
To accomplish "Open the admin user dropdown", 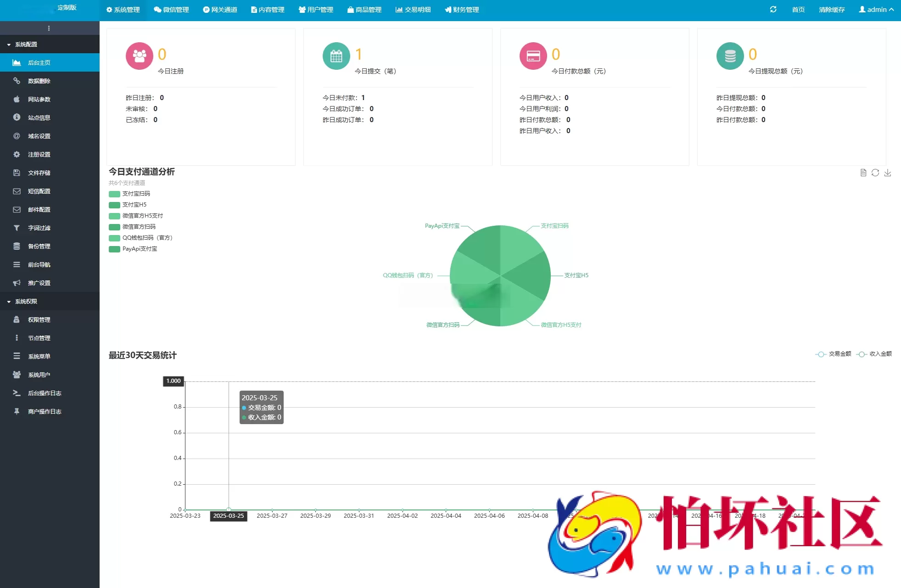I will (876, 9).
